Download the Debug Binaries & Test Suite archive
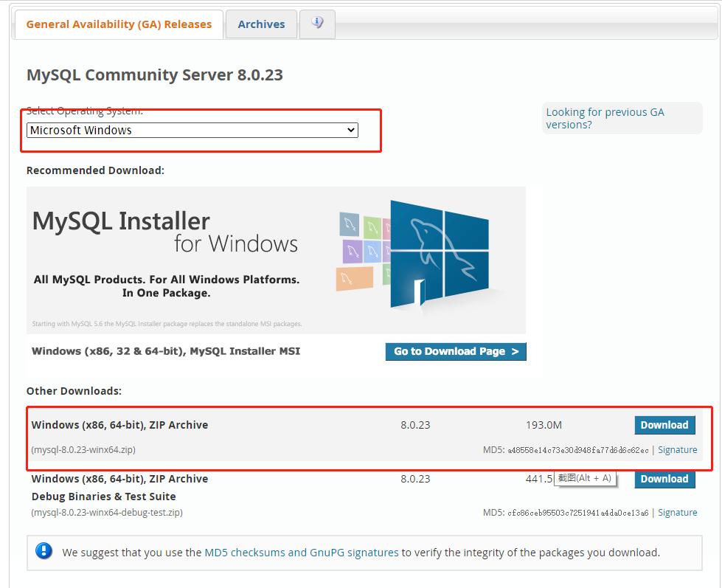This screenshot has width=722, height=588. coord(664,479)
